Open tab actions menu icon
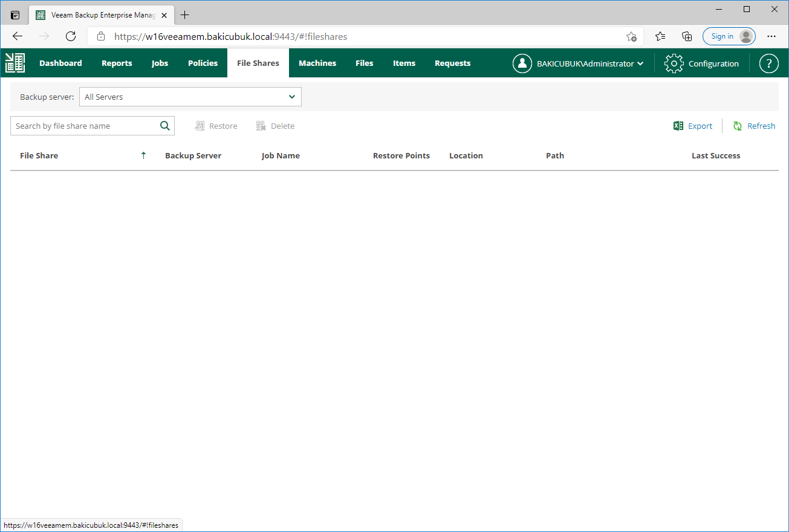This screenshot has height=532, width=789. tap(15, 15)
